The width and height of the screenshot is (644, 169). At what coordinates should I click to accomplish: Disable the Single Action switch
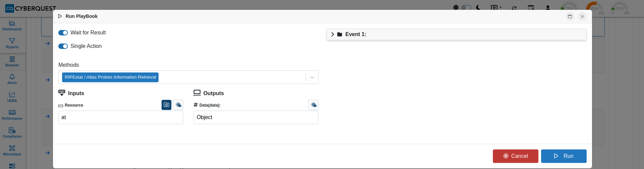tap(63, 46)
